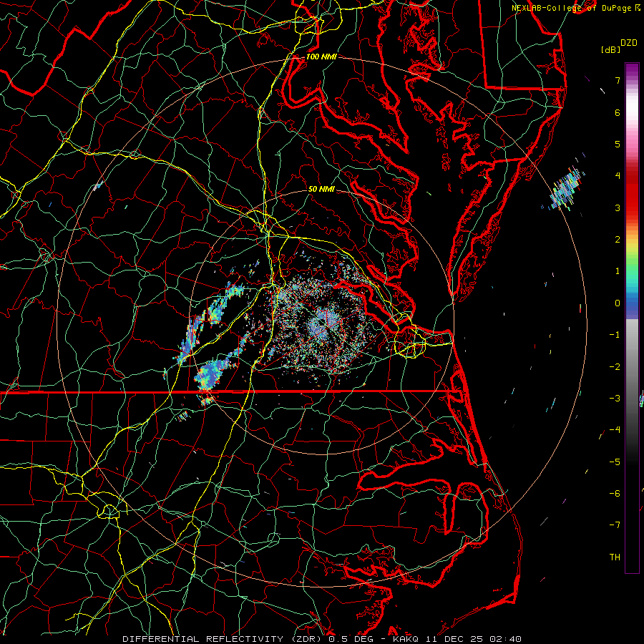Click the scale value 5 label
The image size is (644, 644).
(x=618, y=144)
